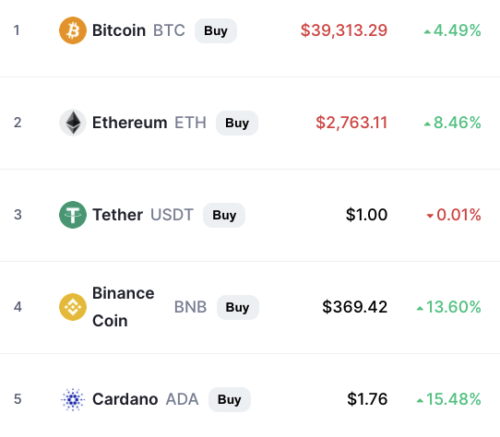
Task: Click the green Tether logo icon
Action: coord(73,215)
